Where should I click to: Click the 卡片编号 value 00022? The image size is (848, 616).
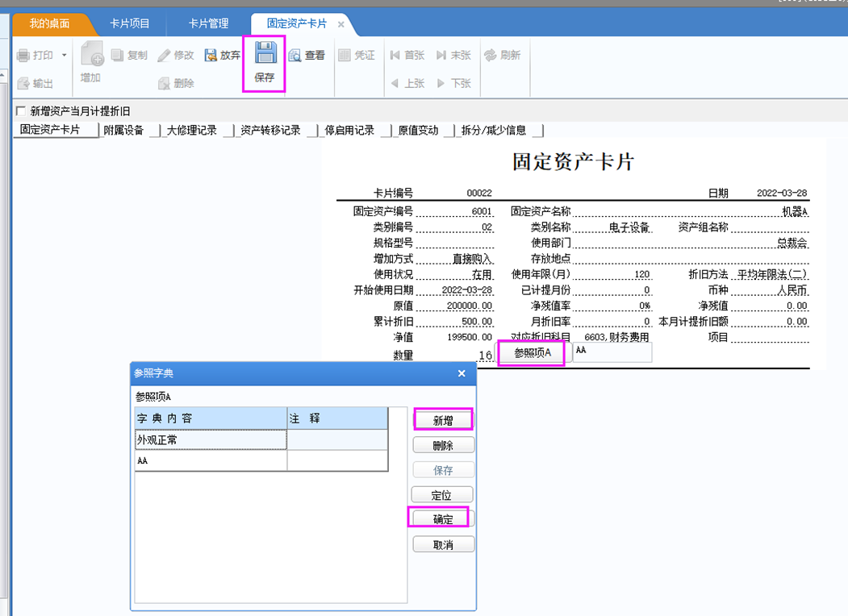click(479, 193)
